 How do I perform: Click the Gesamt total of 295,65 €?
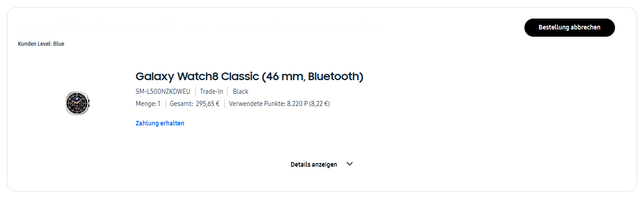point(194,104)
